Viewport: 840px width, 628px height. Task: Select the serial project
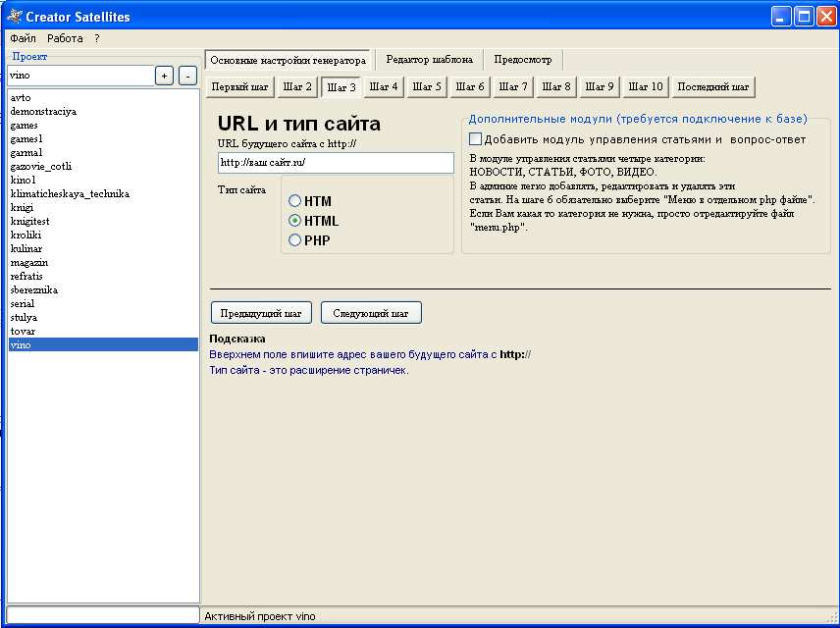coord(103,304)
